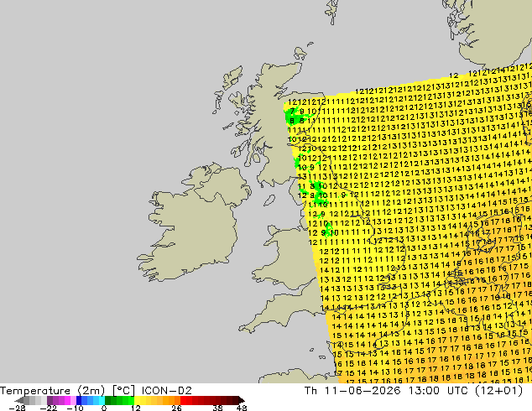Click the 11-06-2026 date in timestamp
This screenshot has height=411, width=532.
(x=362, y=391)
